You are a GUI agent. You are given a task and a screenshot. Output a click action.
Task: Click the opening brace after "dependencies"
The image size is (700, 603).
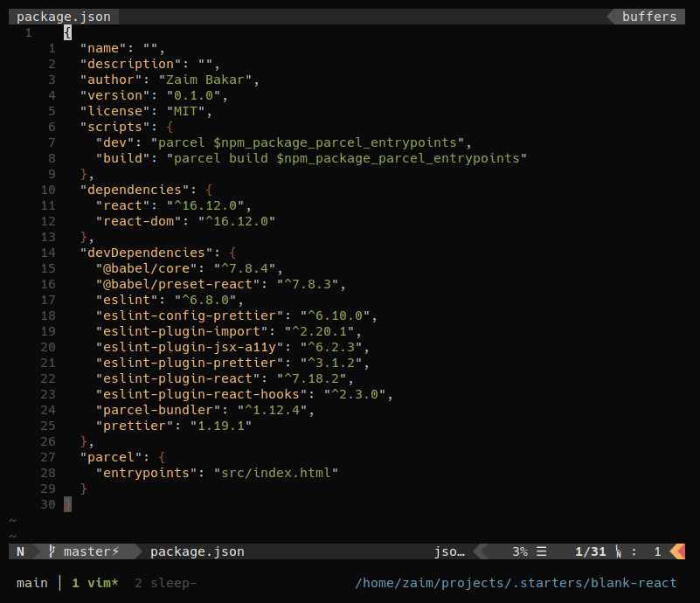click(209, 190)
